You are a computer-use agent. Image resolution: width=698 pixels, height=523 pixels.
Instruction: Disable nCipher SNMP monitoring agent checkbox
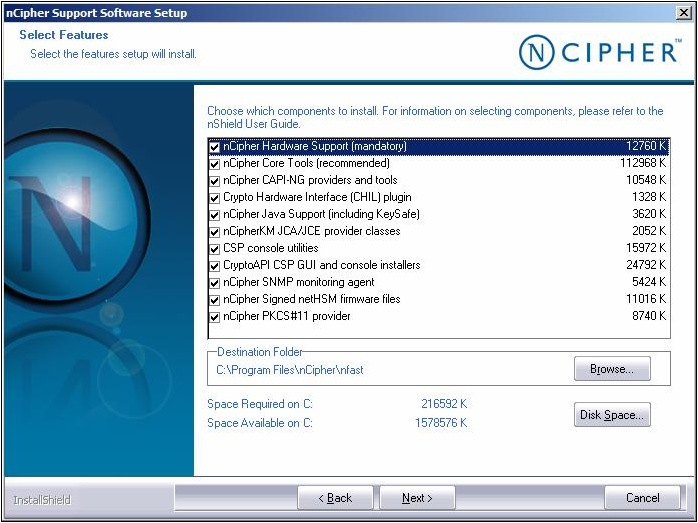(214, 283)
